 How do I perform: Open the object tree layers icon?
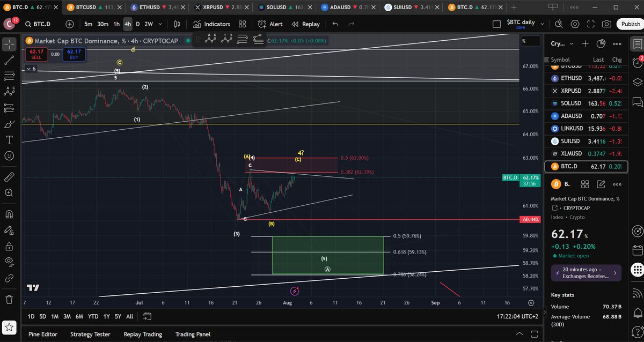click(x=638, y=82)
